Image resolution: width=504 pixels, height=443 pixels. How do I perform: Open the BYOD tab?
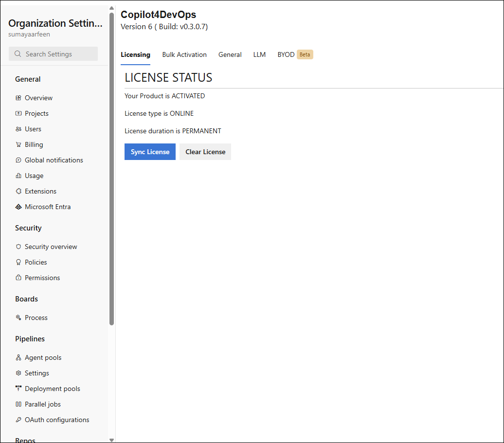[286, 54]
